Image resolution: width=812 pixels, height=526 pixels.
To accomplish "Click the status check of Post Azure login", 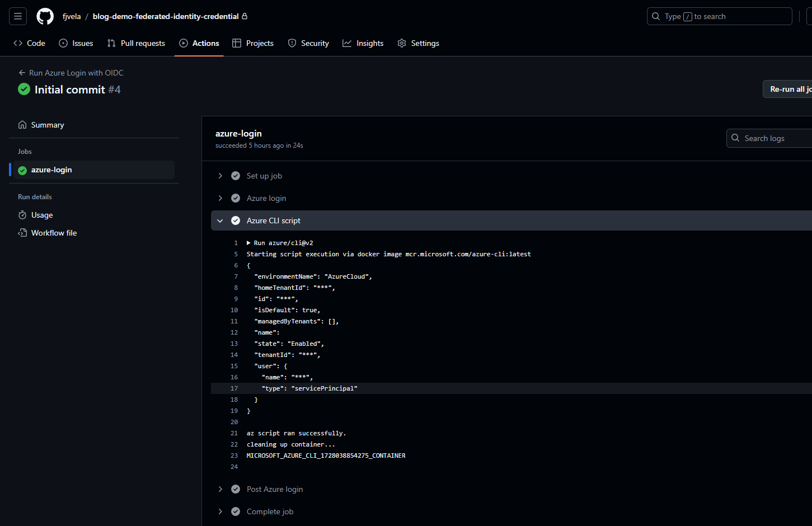I will 236,489.
